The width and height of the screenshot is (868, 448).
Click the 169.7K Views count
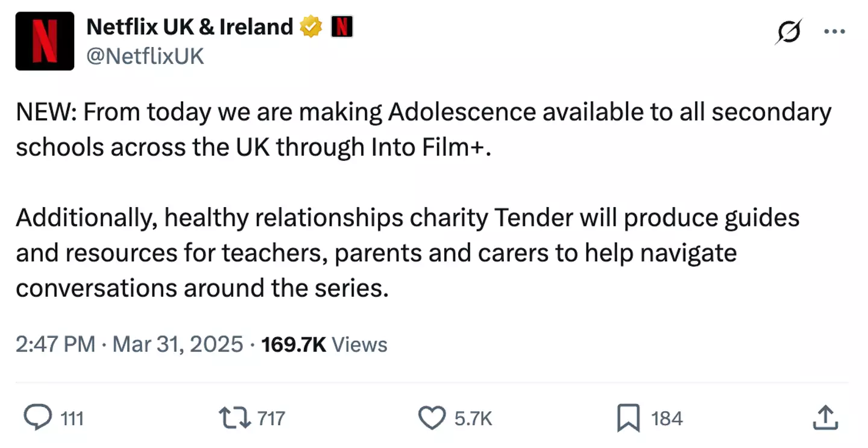324,344
